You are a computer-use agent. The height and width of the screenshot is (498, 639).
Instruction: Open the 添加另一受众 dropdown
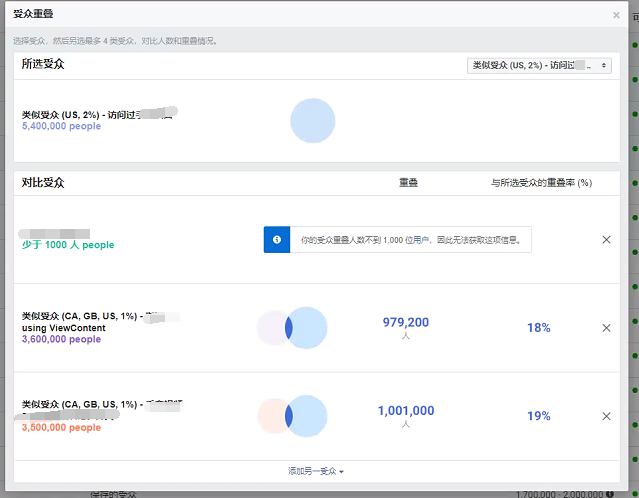[x=316, y=471]
